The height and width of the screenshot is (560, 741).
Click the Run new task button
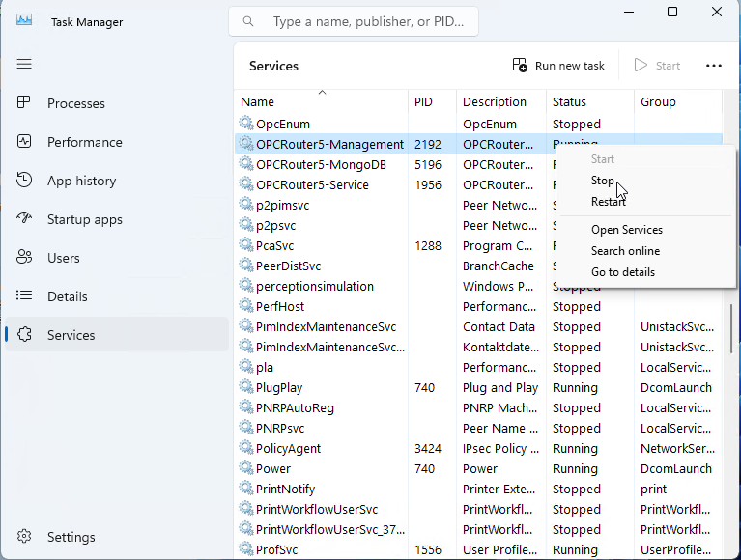pyautogui.click(x=558, y=66)
